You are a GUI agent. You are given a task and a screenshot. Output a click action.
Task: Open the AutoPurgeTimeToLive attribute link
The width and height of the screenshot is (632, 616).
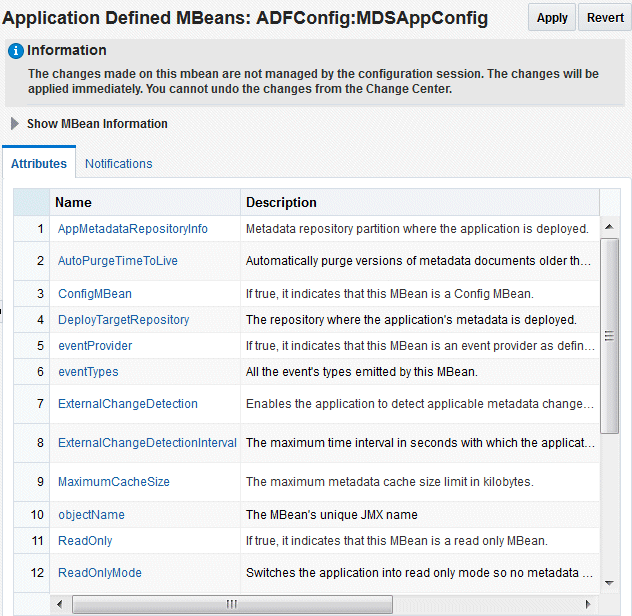coord(118,260)
